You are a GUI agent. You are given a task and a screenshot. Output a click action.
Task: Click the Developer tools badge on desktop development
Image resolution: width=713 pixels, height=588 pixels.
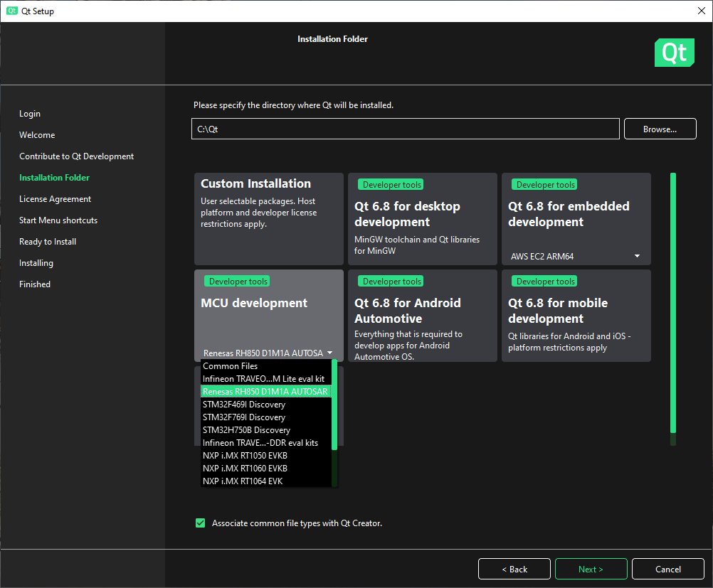390,183
